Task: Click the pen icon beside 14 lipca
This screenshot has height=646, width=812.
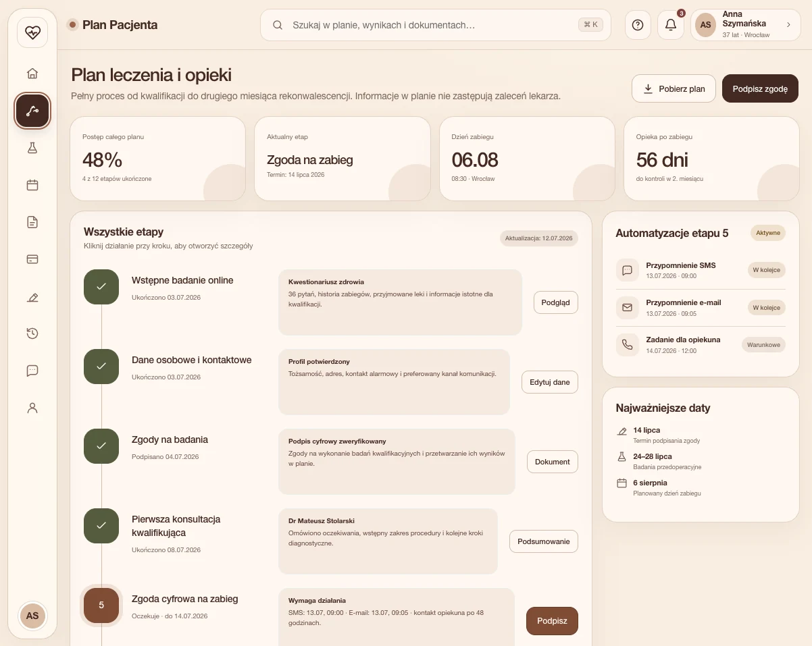Action: (x=622, y=431)
